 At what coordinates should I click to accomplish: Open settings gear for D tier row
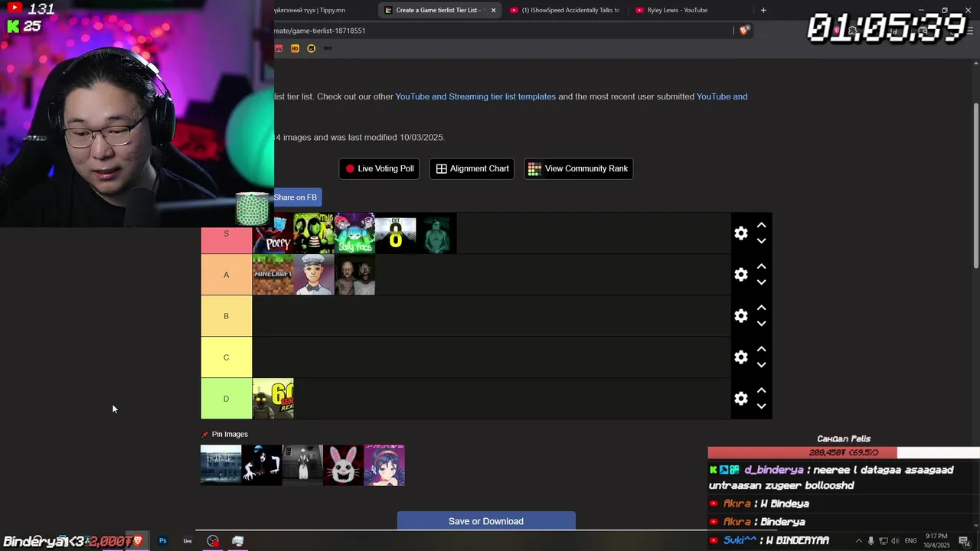coord(740,399)
